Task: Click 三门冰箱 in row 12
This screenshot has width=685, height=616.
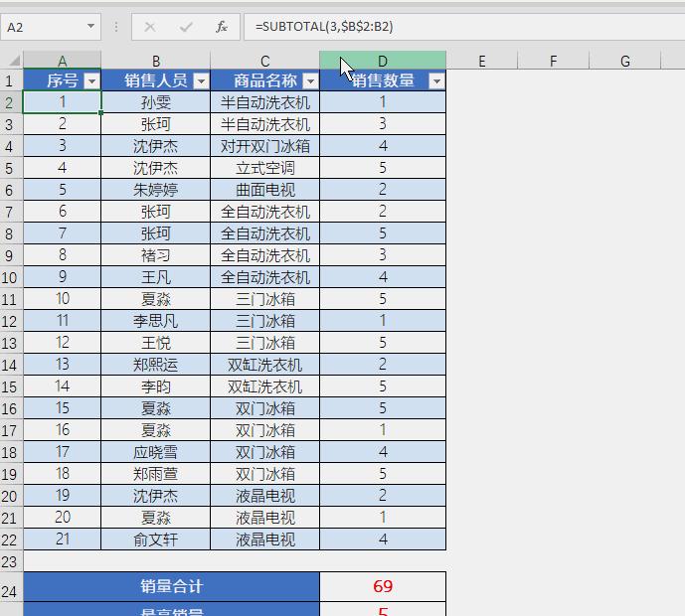Action: (x=264, y=321)
